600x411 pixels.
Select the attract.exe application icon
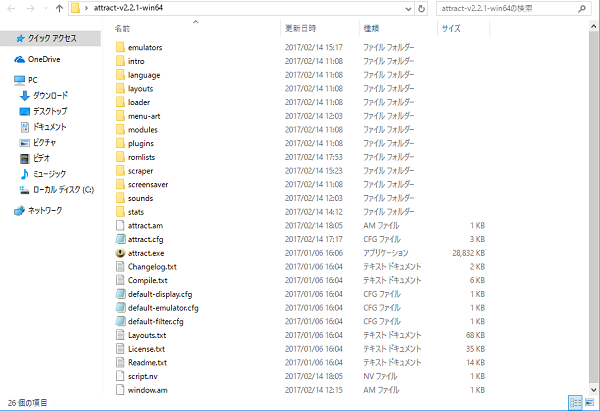(120, 253)
